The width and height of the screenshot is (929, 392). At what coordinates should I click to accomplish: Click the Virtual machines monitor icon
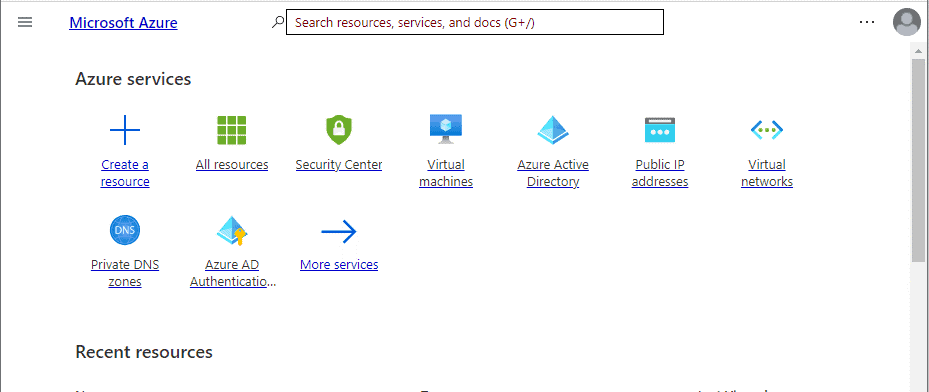point(446,129)
